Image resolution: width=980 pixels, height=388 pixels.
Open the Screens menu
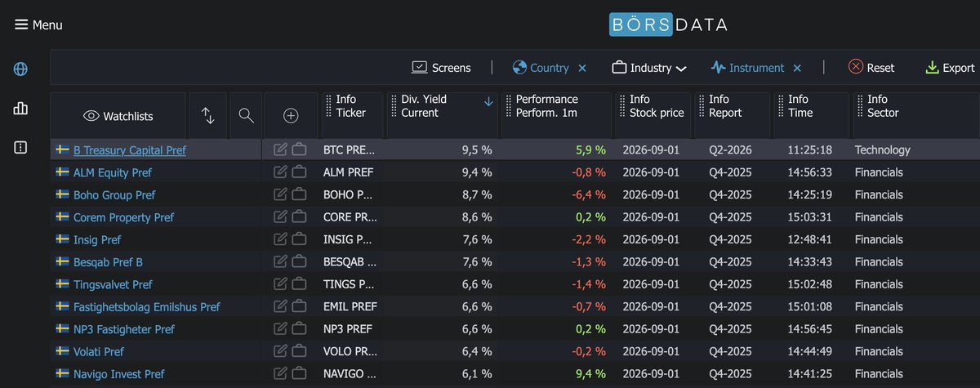pos(441,68)
